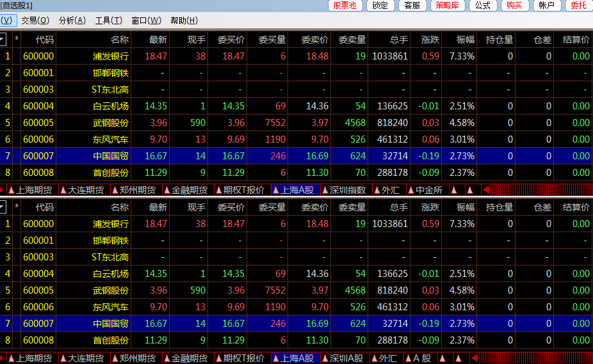Screen dimensions: 593x364
Task: Click last unlabeled triangle tab in upper pane
Action: pyautogui.click(x=470, y=190)
